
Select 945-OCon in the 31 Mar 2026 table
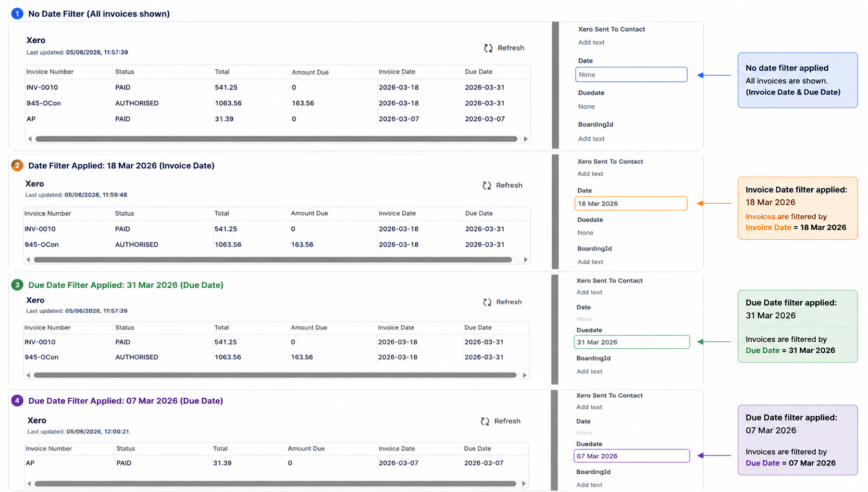click(x=42, y=357)
